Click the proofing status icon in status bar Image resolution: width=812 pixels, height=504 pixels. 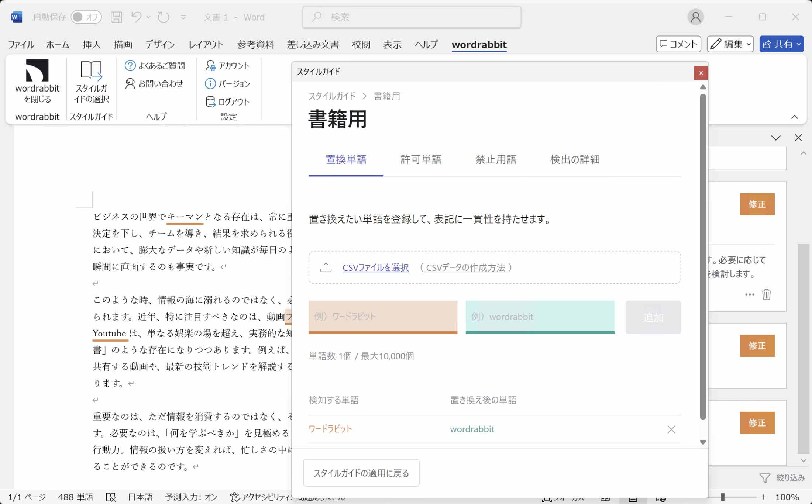tap(111, 497)
